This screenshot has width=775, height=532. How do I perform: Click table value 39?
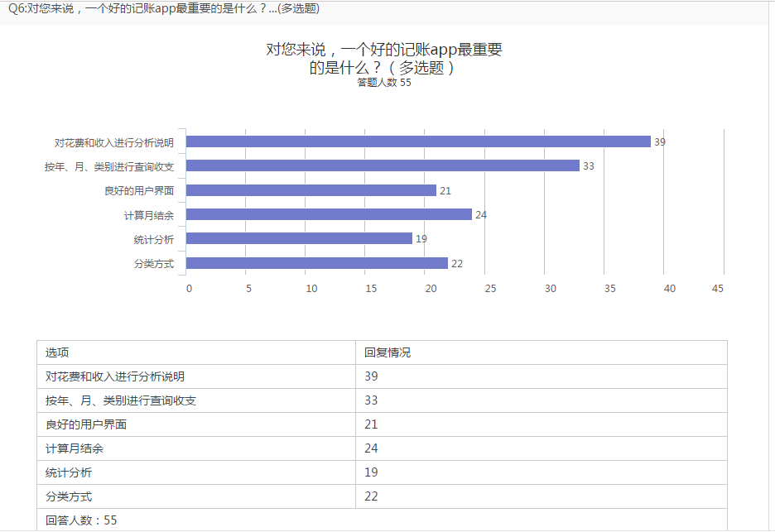[x=371, y=376]
